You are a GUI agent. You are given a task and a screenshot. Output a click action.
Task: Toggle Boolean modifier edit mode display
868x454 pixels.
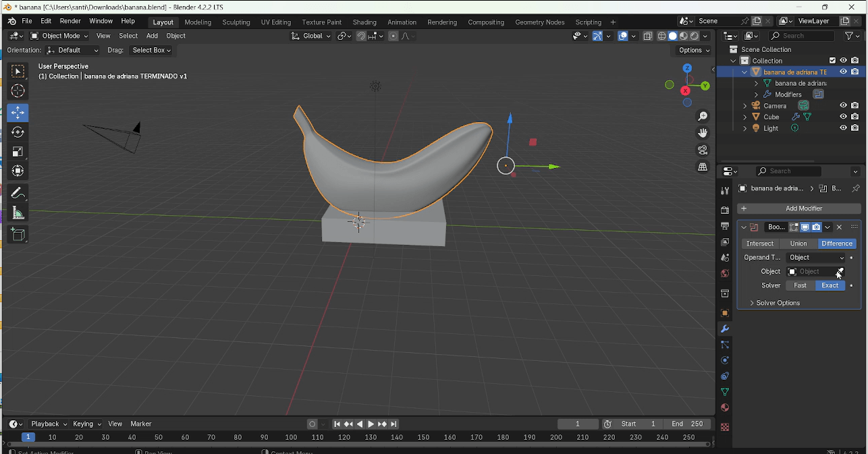(x=794, y=227)
